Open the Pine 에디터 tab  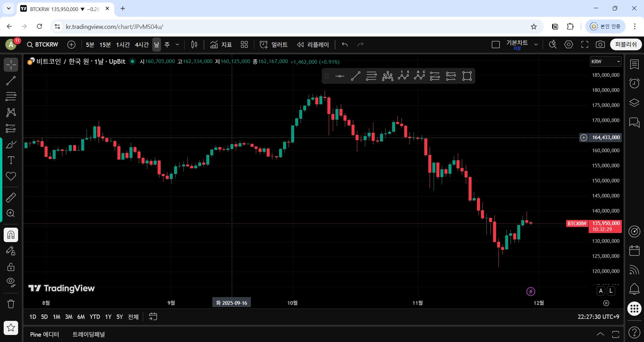(45, 335)
